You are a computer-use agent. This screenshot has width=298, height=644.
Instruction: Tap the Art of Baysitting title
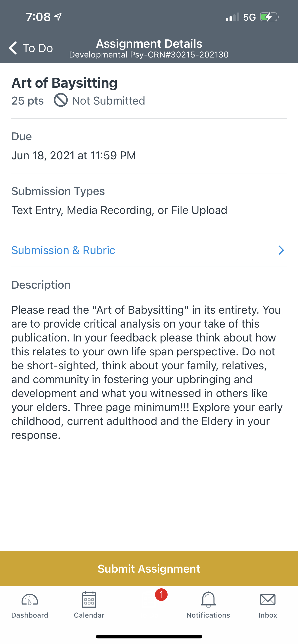[64, 83]
